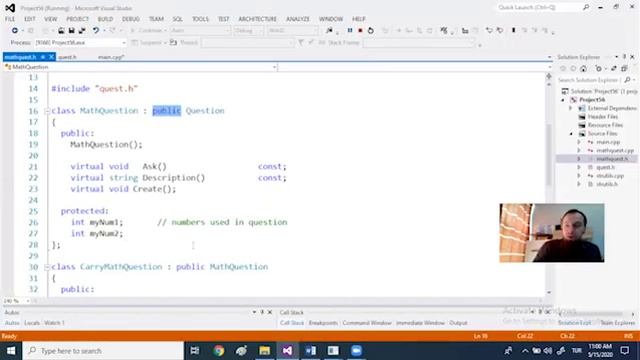Open the FILE menu

point(10,19)
